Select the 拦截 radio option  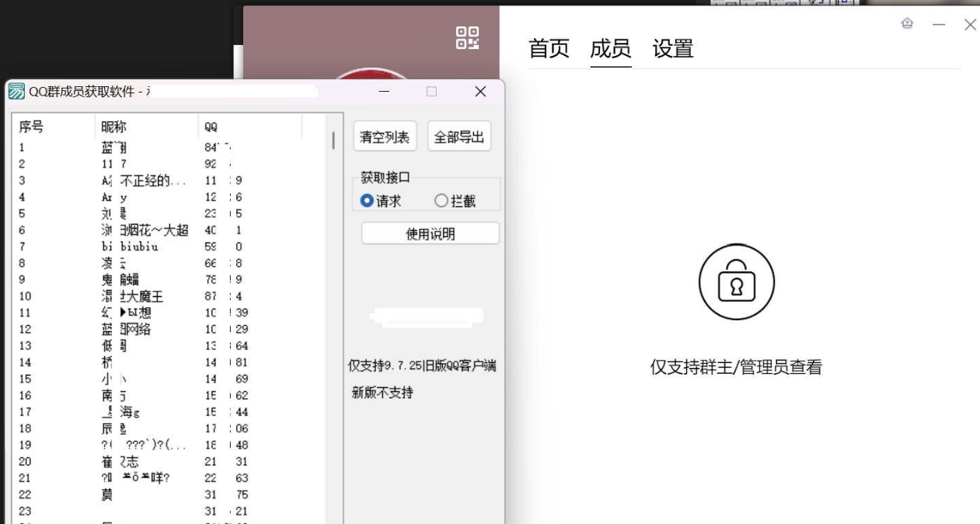[x=441, y=201]
